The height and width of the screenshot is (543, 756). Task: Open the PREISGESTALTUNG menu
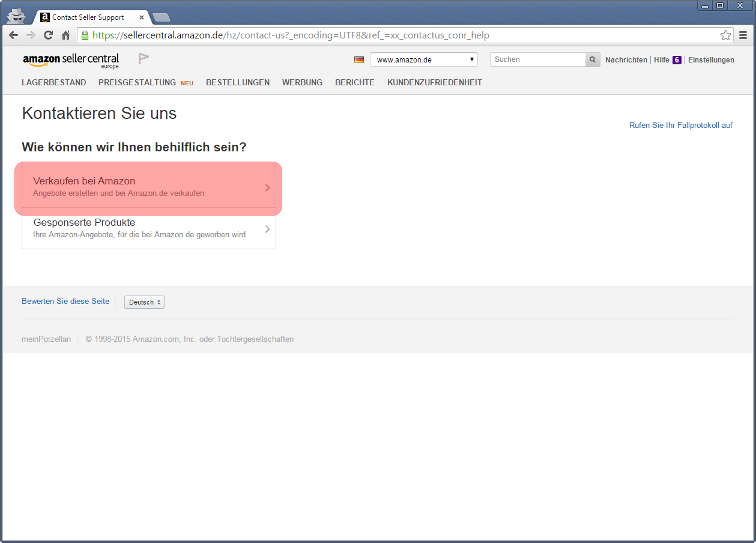137,82
